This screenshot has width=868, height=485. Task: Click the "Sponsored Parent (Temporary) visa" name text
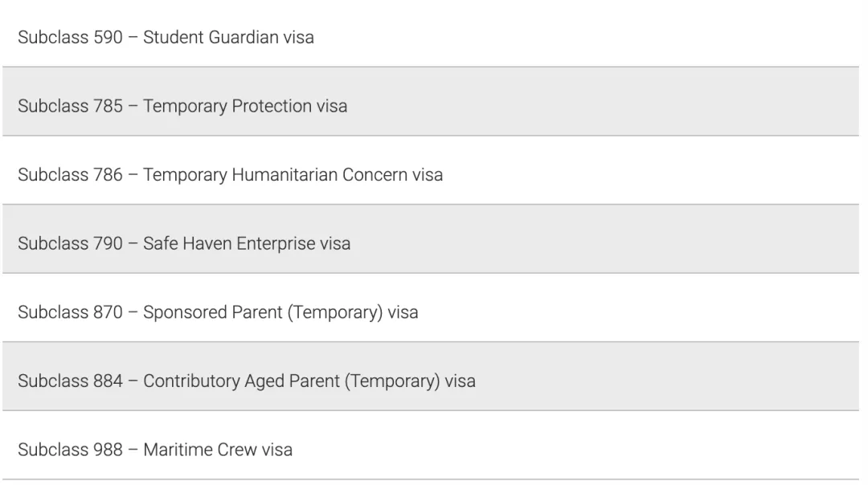280,312
